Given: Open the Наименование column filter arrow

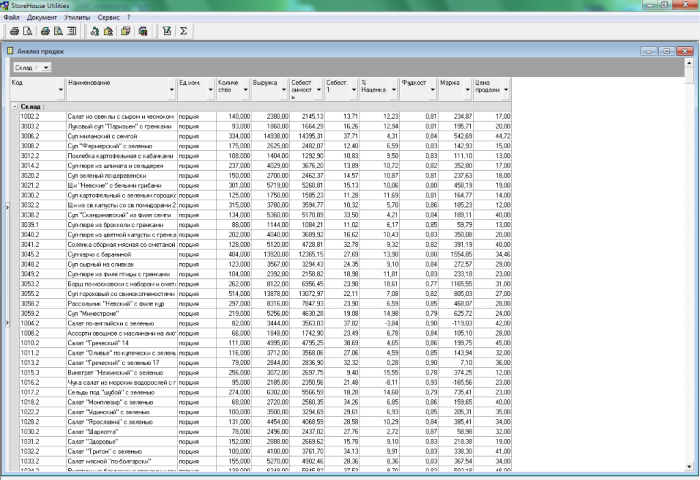Looking at the screenshot, I should tap(172, 90).
